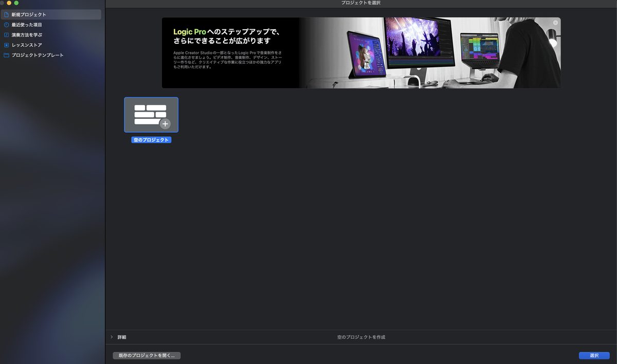Click the 新規プロジェクト document icon
Viewport: 617px width, 364px height.
[6, 14]
